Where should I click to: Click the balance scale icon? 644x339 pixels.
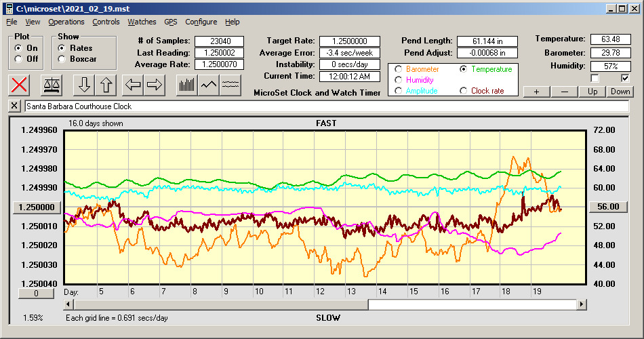coord(52,85)
